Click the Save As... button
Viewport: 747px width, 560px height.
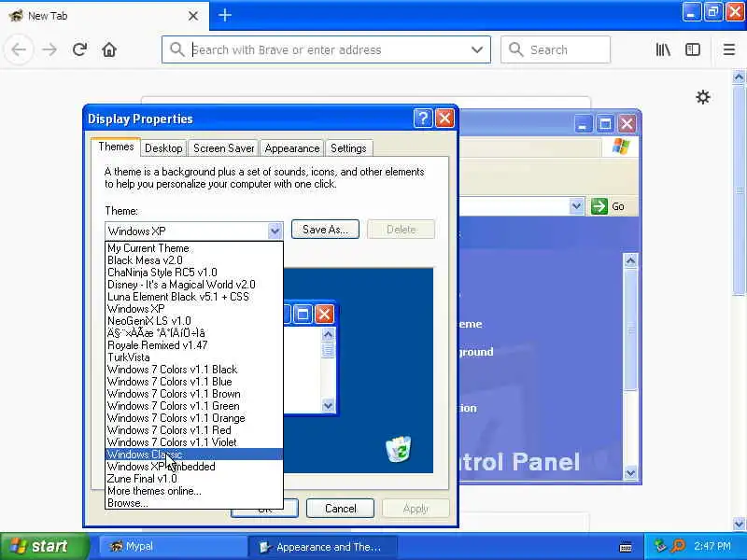325,230
